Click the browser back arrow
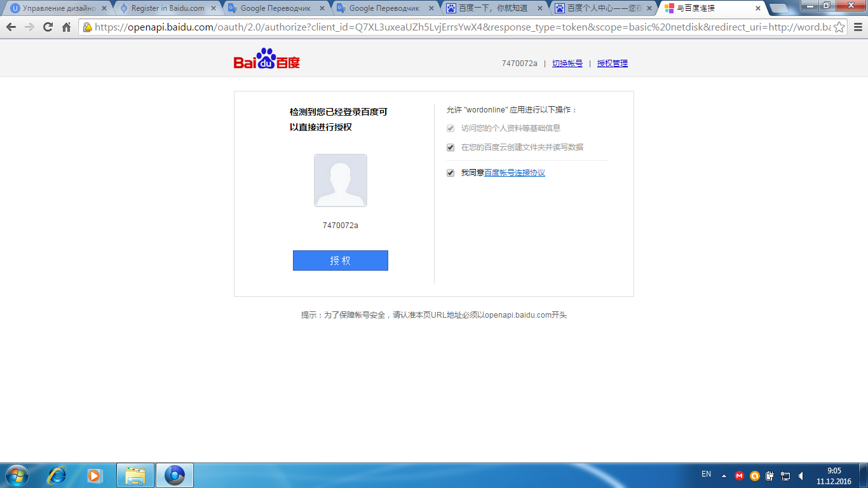The width and height of the screenshot is (868, 488). point(11,27)
